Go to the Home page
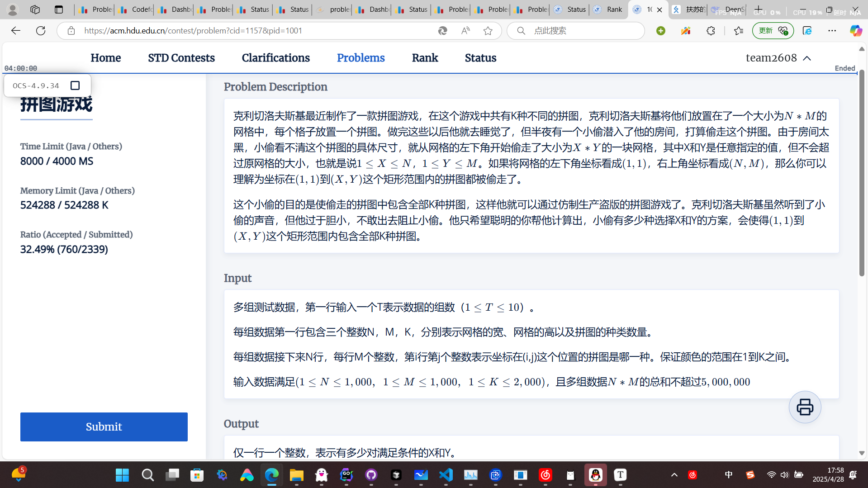 106,58
